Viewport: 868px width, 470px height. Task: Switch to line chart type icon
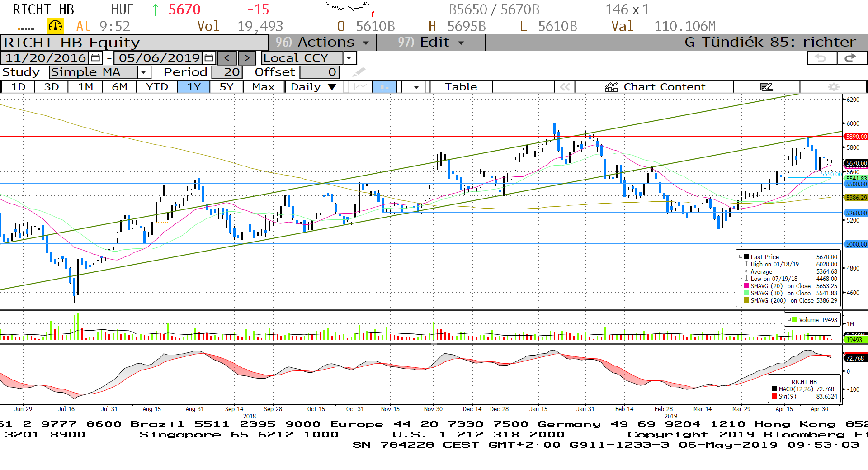click(x=361, y=87)
